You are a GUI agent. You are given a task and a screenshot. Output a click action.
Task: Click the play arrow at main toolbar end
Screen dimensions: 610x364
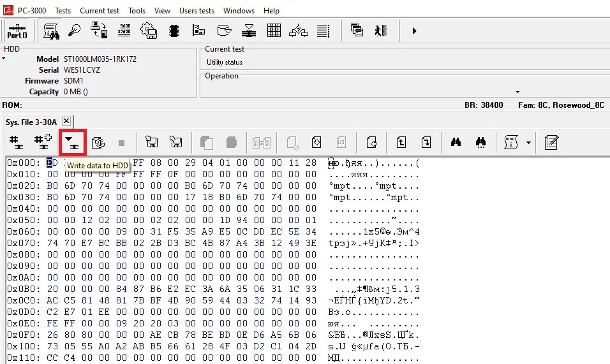pyautogui.click(x=414, y=30)
